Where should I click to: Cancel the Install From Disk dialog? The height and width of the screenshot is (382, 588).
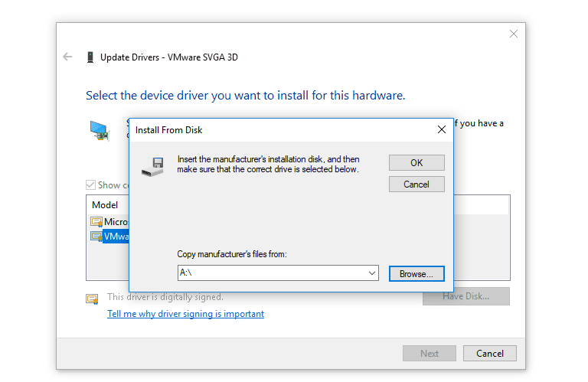[416, 184]
